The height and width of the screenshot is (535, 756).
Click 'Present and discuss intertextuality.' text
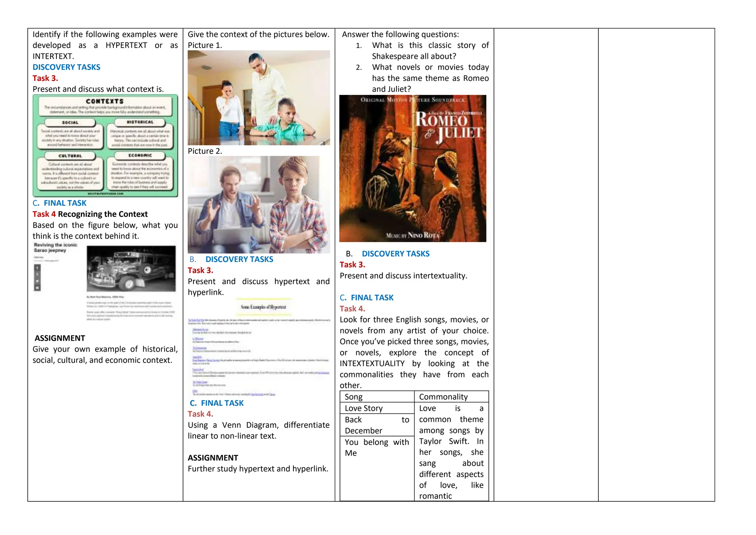pos(403,276)
